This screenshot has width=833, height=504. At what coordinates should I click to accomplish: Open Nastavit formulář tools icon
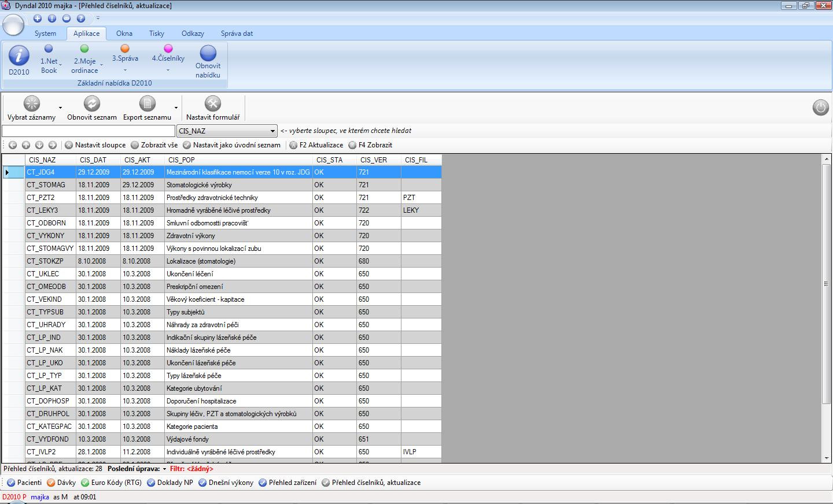point(212,103)
